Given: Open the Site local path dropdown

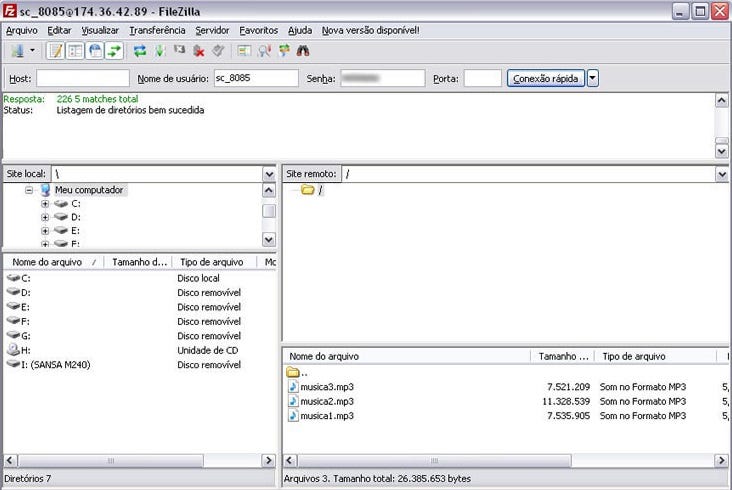Looking at the screenshot, I should (x=269, y=174).
